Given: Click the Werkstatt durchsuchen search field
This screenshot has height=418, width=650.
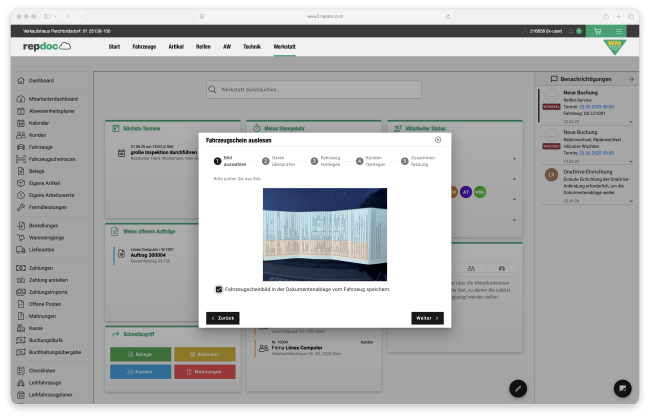Looking at the screenshot, I should point(325,89).
